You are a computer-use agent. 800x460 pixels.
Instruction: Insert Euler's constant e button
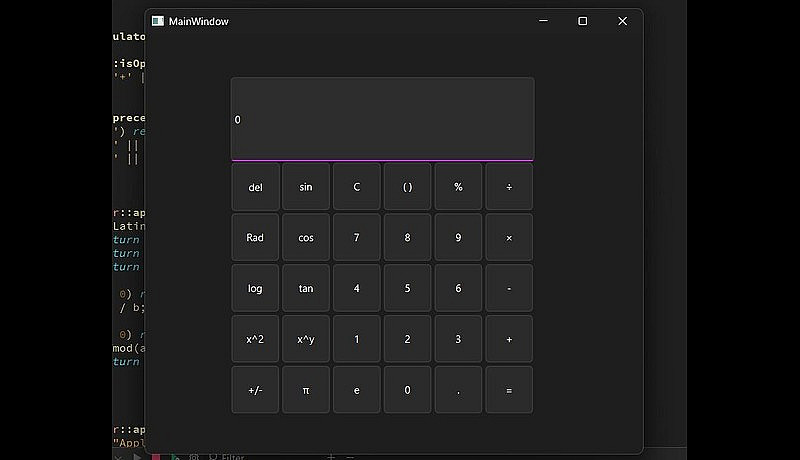(357, 390)
